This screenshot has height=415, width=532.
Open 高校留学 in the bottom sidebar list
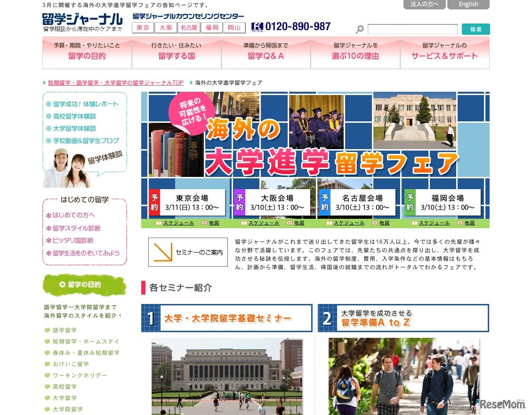[x=64, y=386]
